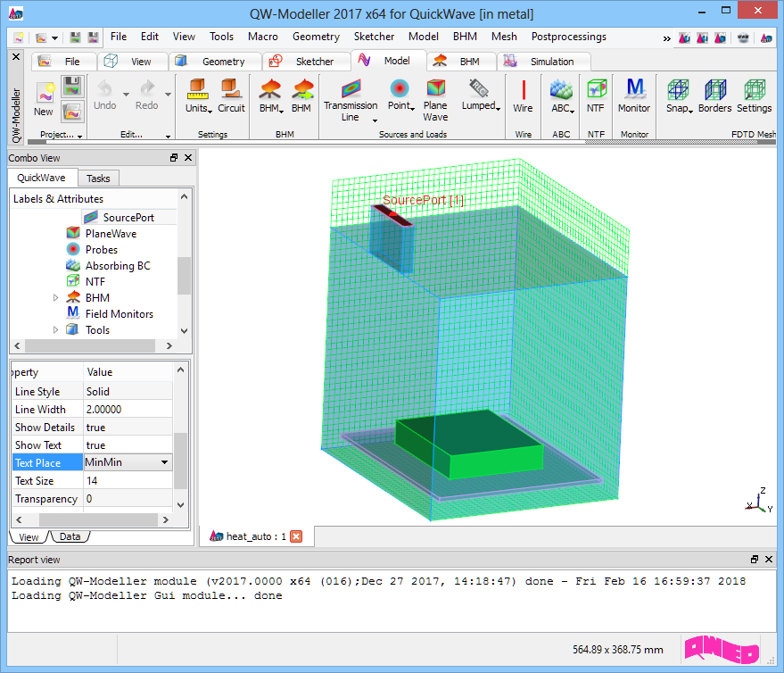Select the Data tab at panel bottom
Image resolution: width=784 pixels, height=673 pixels.
[x=70, y=536]
